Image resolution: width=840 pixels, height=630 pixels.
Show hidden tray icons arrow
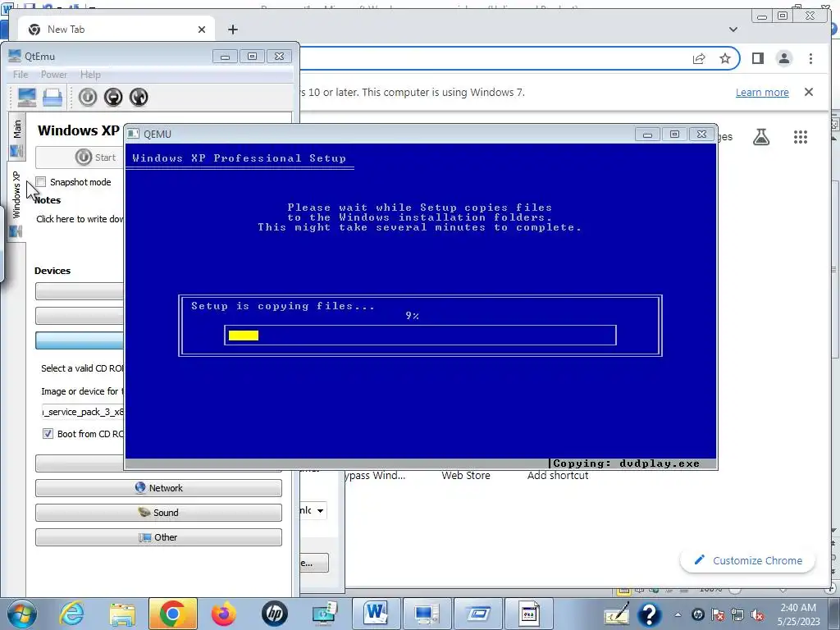click(678, 614)
